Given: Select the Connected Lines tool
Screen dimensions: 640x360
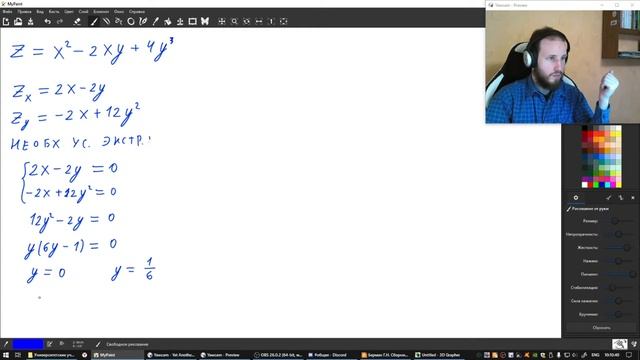Looking at the screenshot, I should coord(118,21).
